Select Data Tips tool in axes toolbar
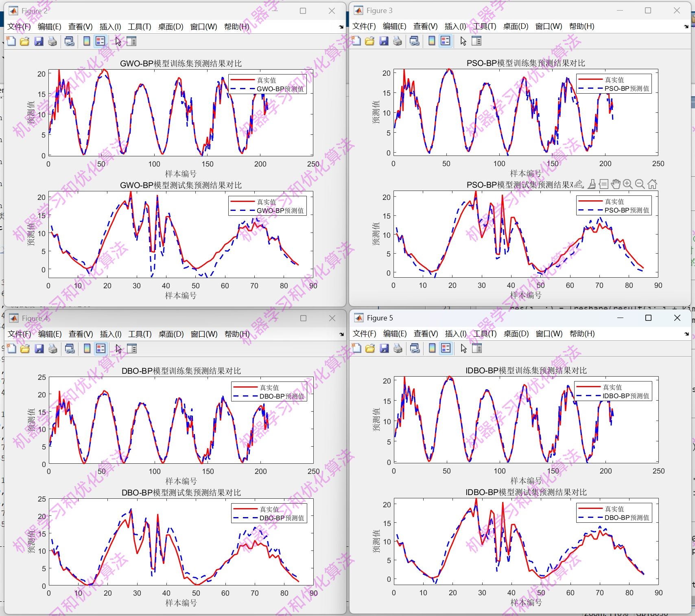 click(604, 184)
